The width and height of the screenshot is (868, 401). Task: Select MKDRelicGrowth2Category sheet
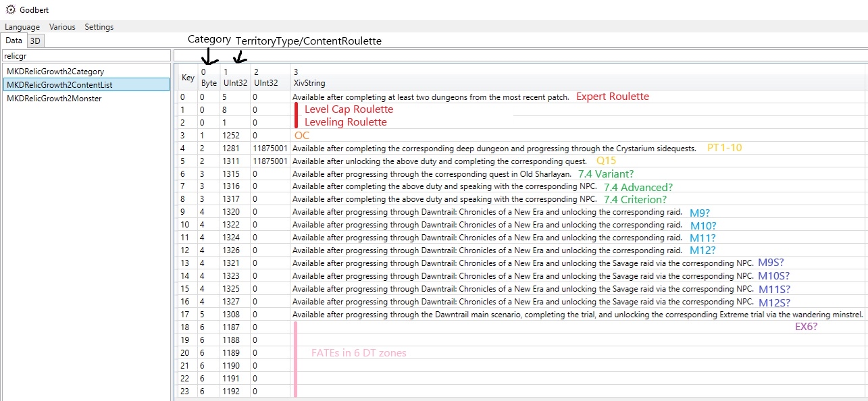pyautogui.click(x=86, y=71)
